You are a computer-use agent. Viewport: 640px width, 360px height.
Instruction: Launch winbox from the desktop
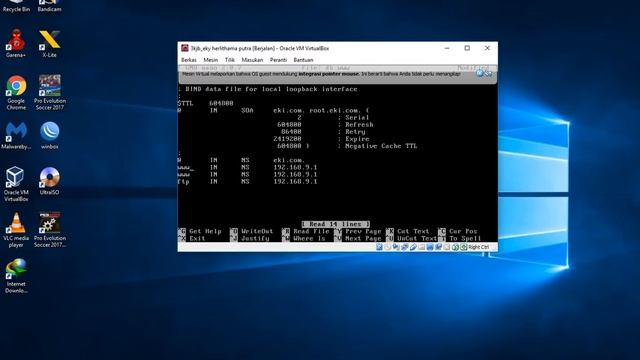coord(49,136)
